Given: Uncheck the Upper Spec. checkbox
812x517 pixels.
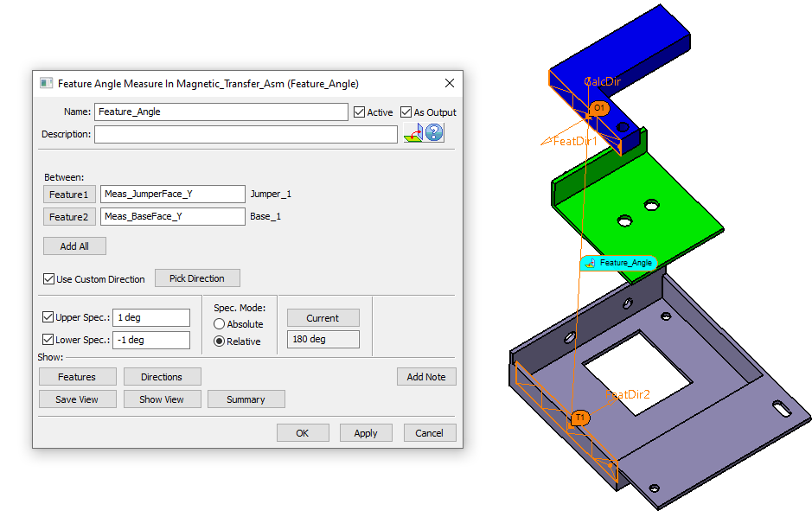Looking at the screenshot, I should coord(48,317).
